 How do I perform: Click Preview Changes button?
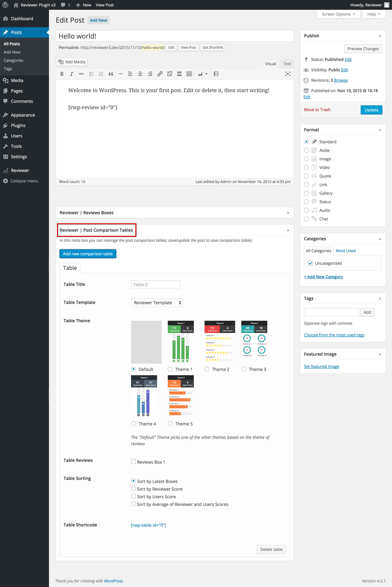(363, 49)
